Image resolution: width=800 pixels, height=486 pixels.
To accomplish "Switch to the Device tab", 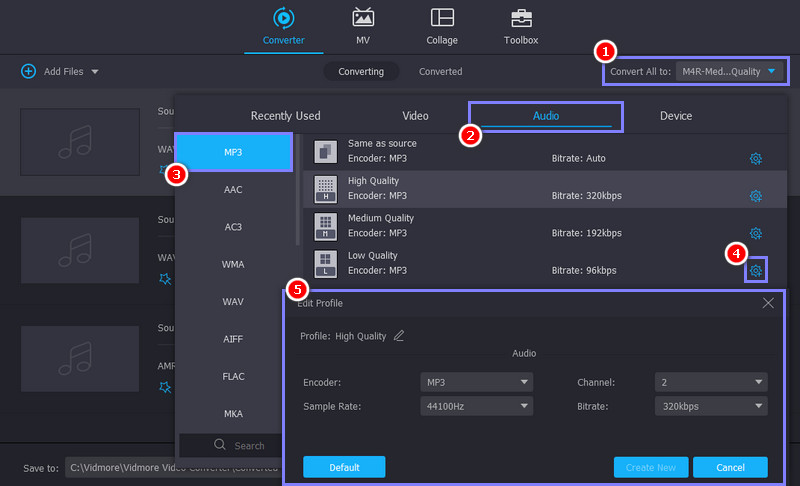I will click(676, 116).
